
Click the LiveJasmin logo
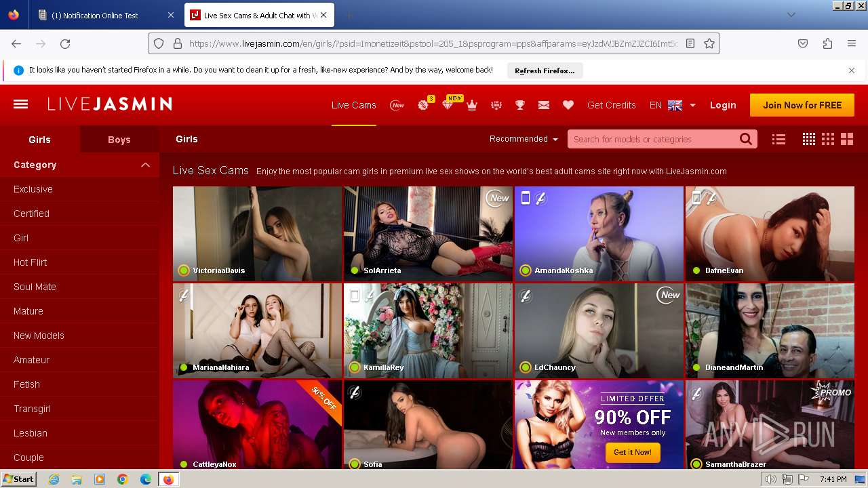coord(109,104)
